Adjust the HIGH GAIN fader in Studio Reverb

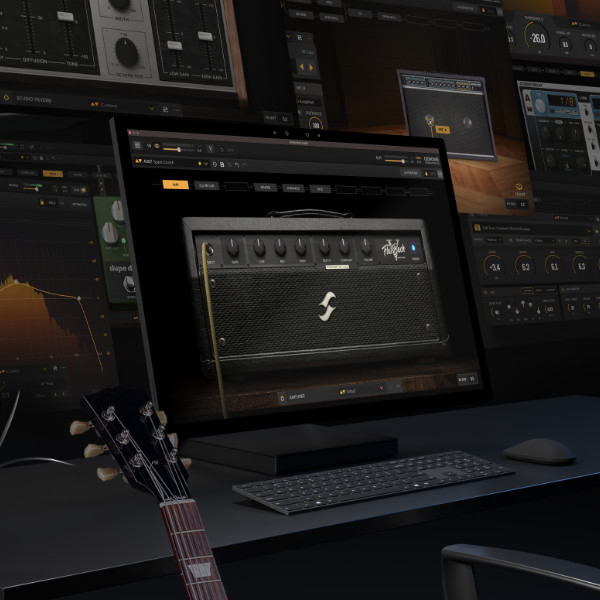[x=205, y=36]
